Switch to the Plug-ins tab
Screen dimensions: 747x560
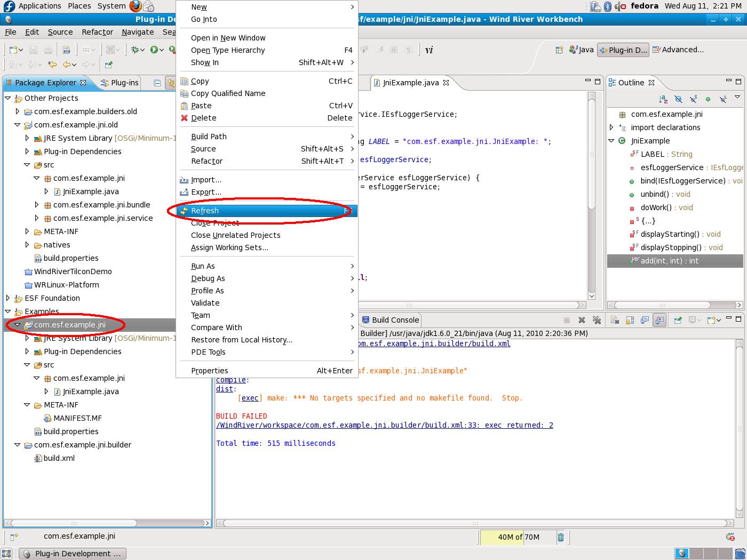click(120, 83)
